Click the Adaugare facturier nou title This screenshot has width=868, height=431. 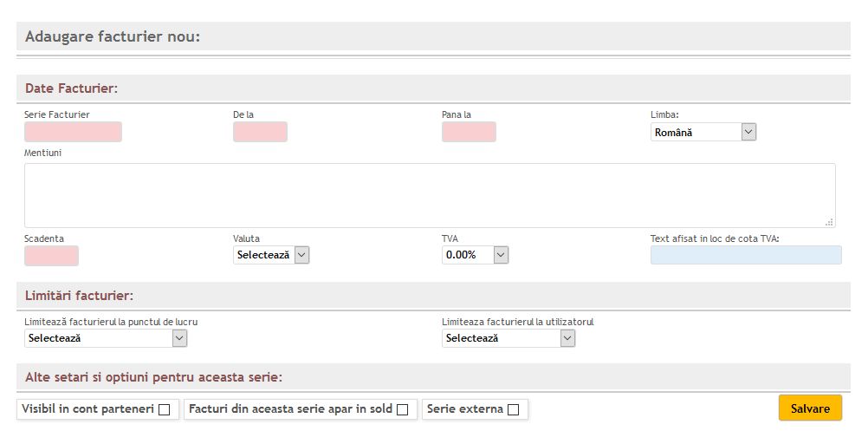(x=113, y=36)
